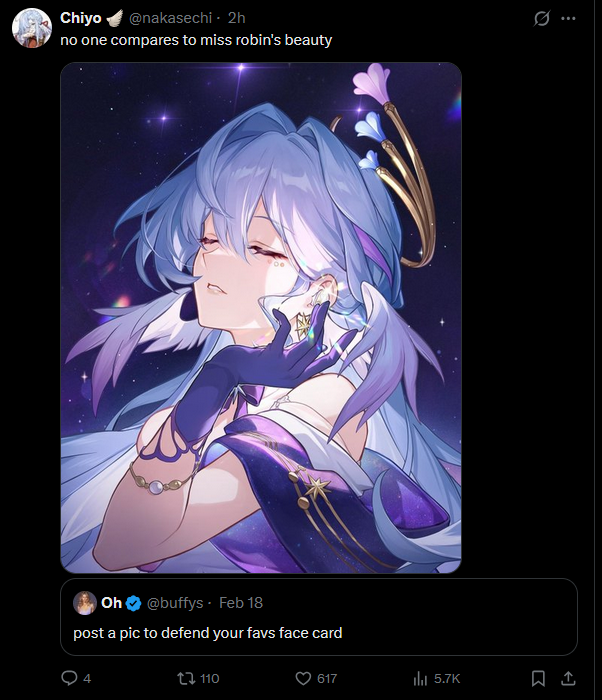Open the @nakasechi handle link
Image resolution: width=602 pixels, height=700 pixels.
point(171,18)
